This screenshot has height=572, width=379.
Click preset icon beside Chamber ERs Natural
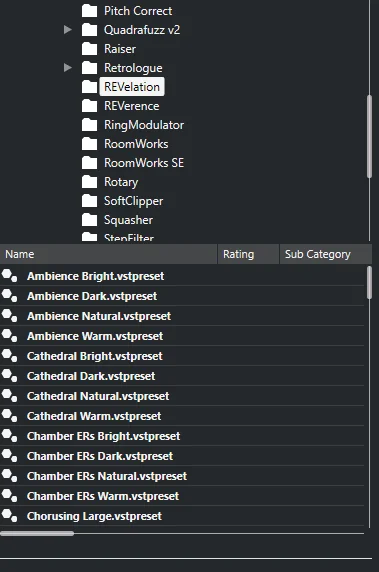coord(9,476)
